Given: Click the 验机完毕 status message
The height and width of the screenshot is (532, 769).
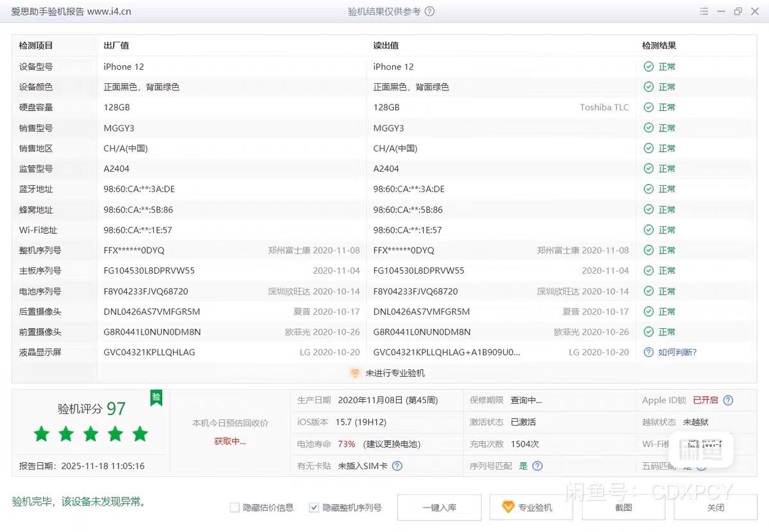Looking at the screenshot, I should [79, 501].
